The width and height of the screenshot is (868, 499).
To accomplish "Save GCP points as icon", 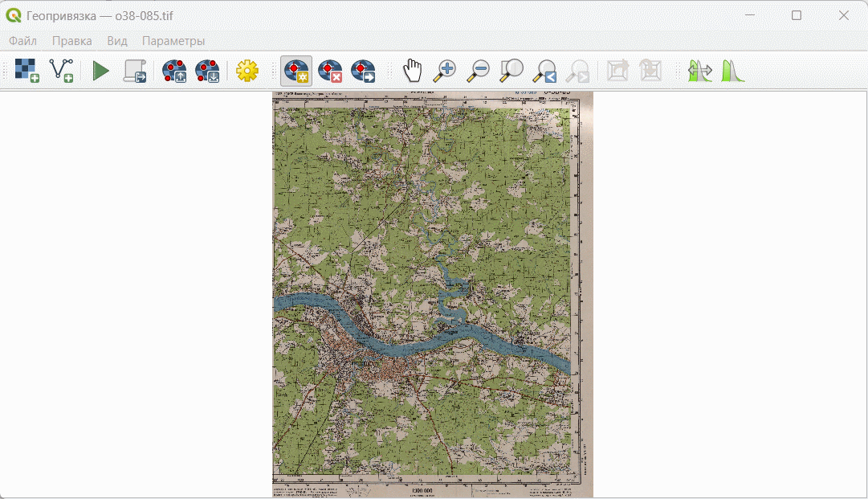I will (x=208, y=71).
